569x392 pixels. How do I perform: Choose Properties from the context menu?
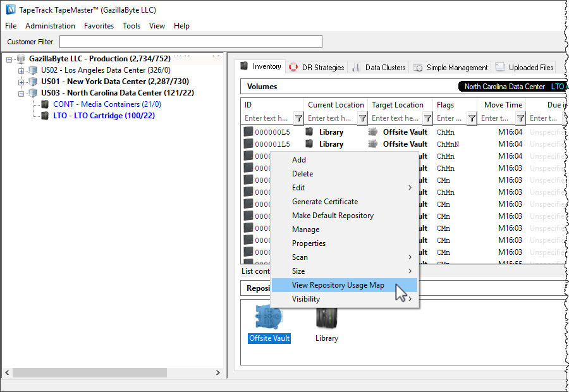(345, 243)
